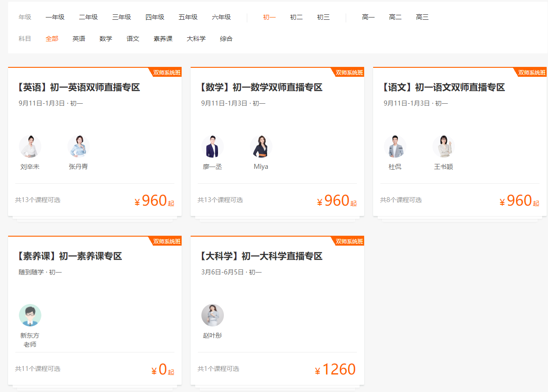Filter courses by 数学 subject
Viewport: 548px width, 392px height.
(106, 39)
